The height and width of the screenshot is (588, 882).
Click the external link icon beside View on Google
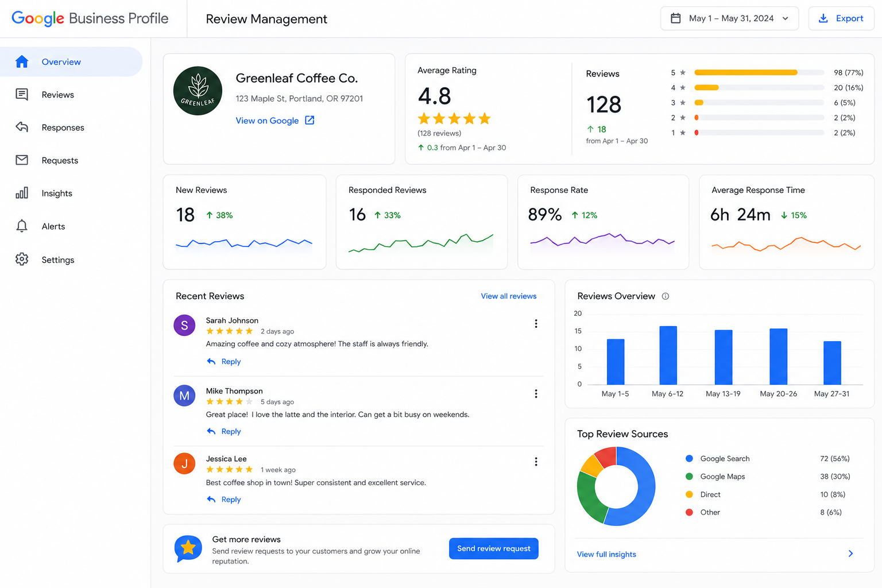tap(310, 120)
